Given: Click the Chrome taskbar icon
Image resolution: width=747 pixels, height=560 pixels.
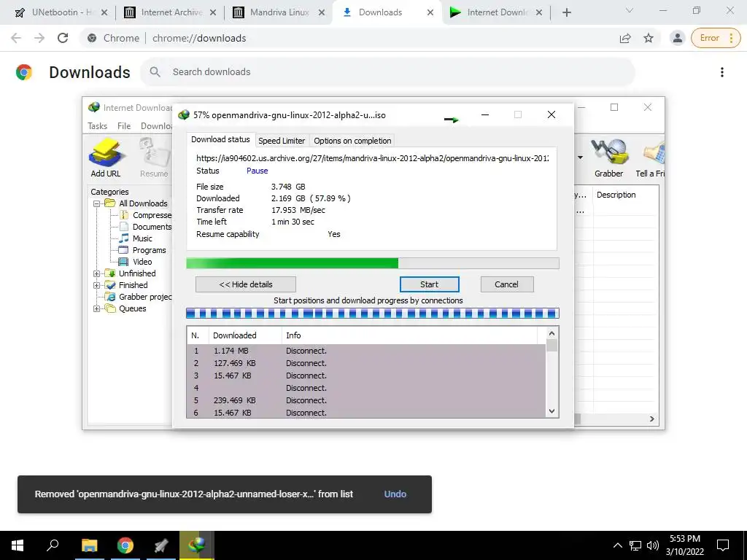Looking at the screenshot, I should 125,545.
